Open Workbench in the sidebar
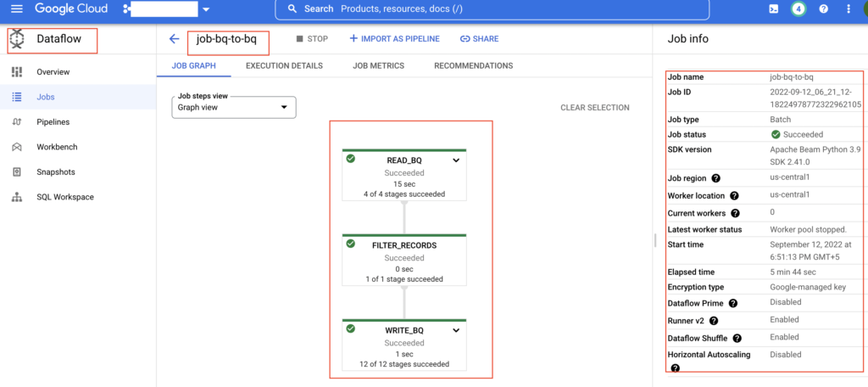This screenshot has height=387, width=868. click(x=57, y=147)
